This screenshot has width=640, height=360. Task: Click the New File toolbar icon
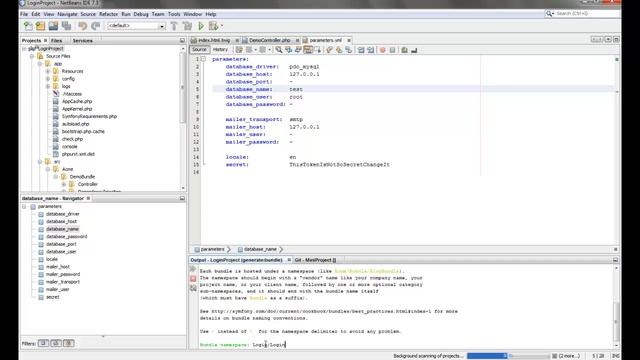pyautogui.click(x=28, y=26)
